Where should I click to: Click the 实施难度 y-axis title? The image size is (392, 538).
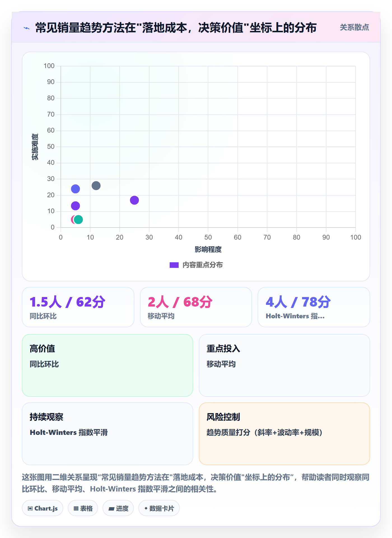click(x=35, y=147)
